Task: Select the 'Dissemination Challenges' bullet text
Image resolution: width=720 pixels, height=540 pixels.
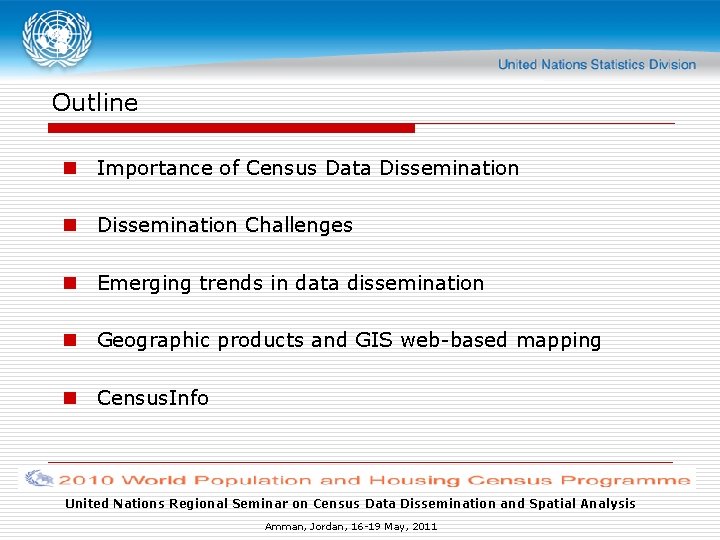Action: 225,225
